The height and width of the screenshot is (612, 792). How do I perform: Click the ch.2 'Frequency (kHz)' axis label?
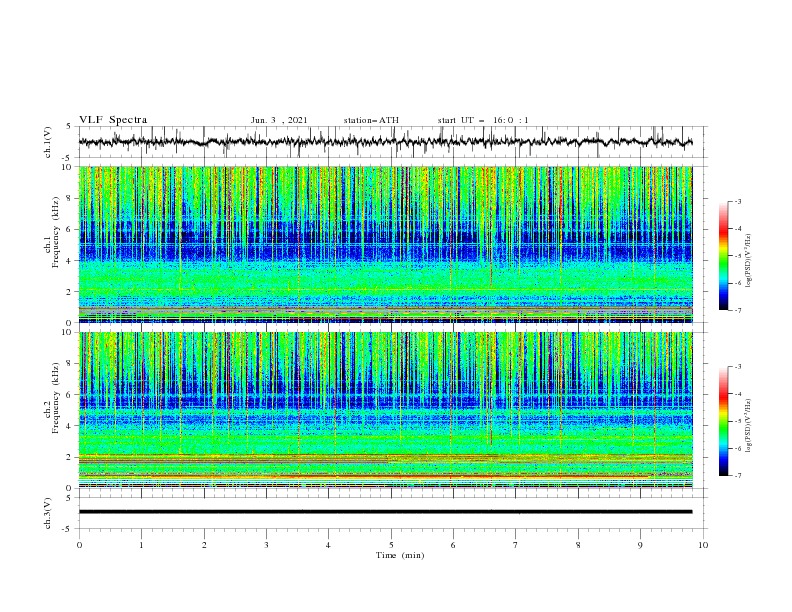[56, 397]
